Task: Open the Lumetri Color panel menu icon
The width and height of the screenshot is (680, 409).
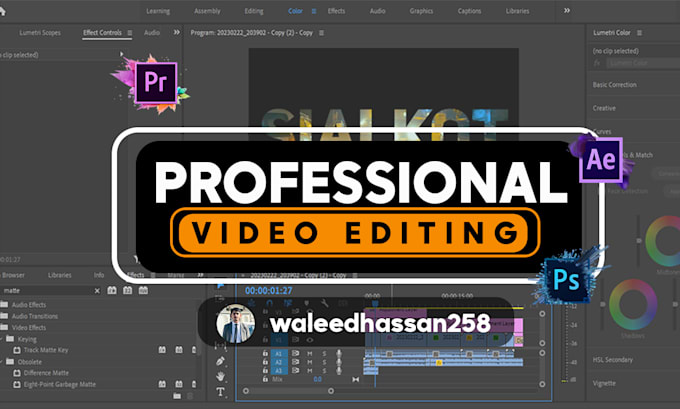Action: click(639, 33)
